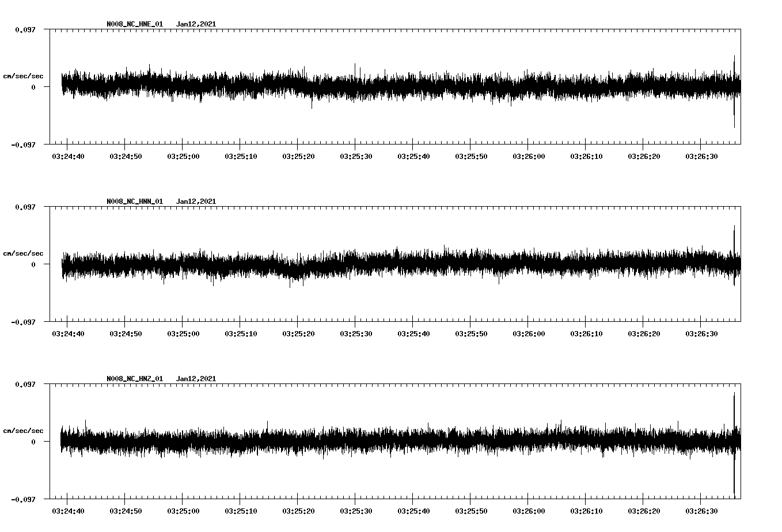782x532 pixels.
Task: Click the Jan12,2021 date on the HNE plot
Action: 196,24
